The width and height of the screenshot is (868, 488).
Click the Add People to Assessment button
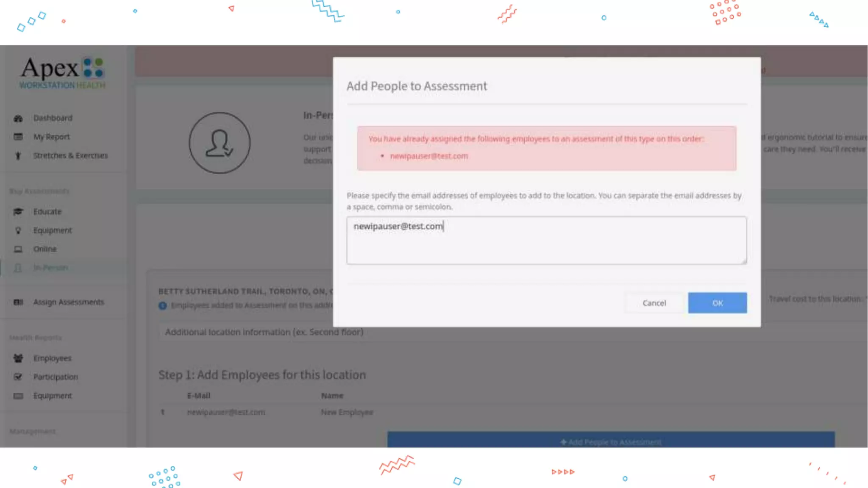tap(611, 441)
